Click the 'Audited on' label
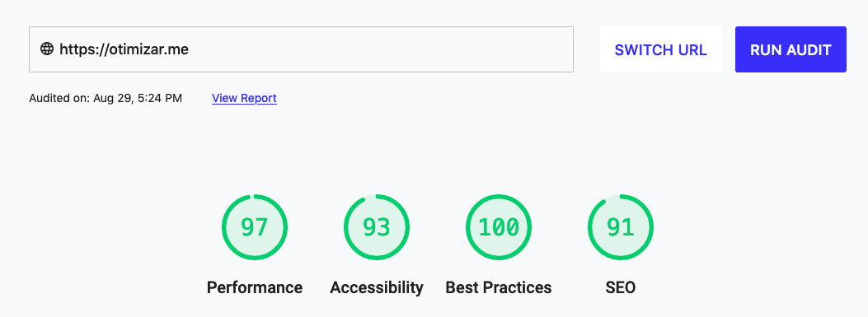868x317 pixels. tap(59, 99)
